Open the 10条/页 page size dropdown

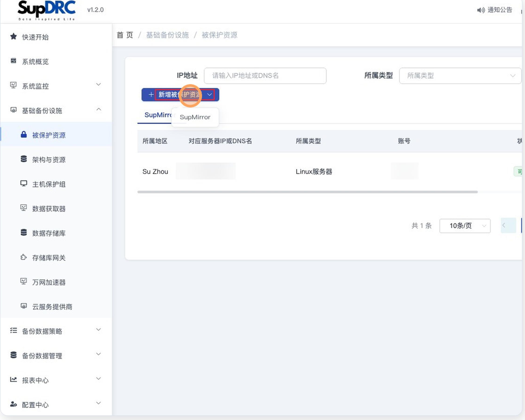(465, 226)
